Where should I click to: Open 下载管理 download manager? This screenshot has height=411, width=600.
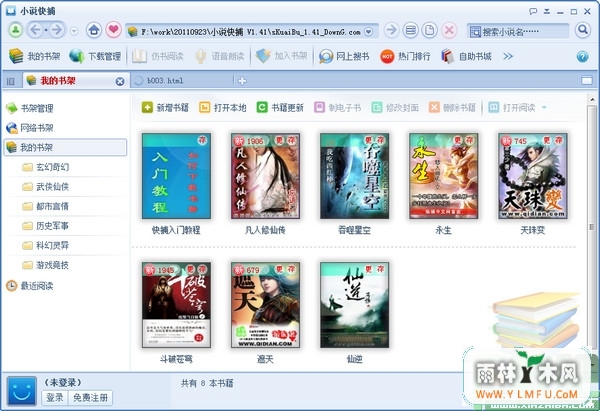coord(95,56)
